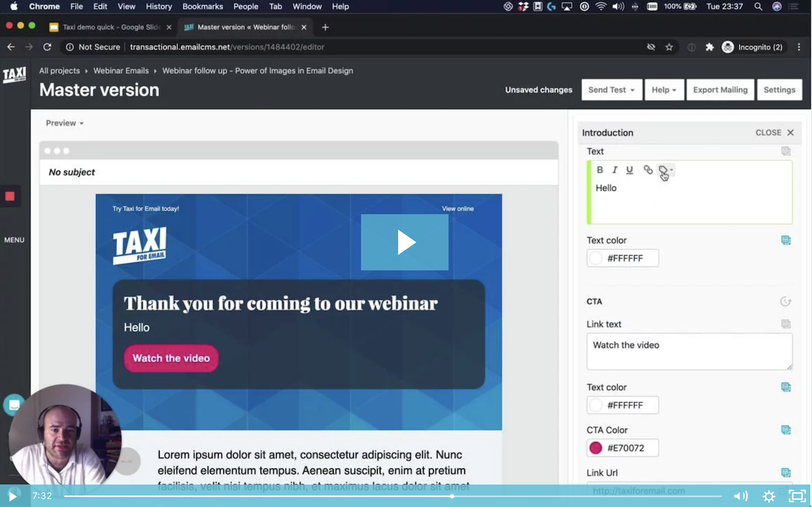The image size is (812, 507).
Task: Close the Taxi demo quick browser tab
Action: [x=169, y=27]
